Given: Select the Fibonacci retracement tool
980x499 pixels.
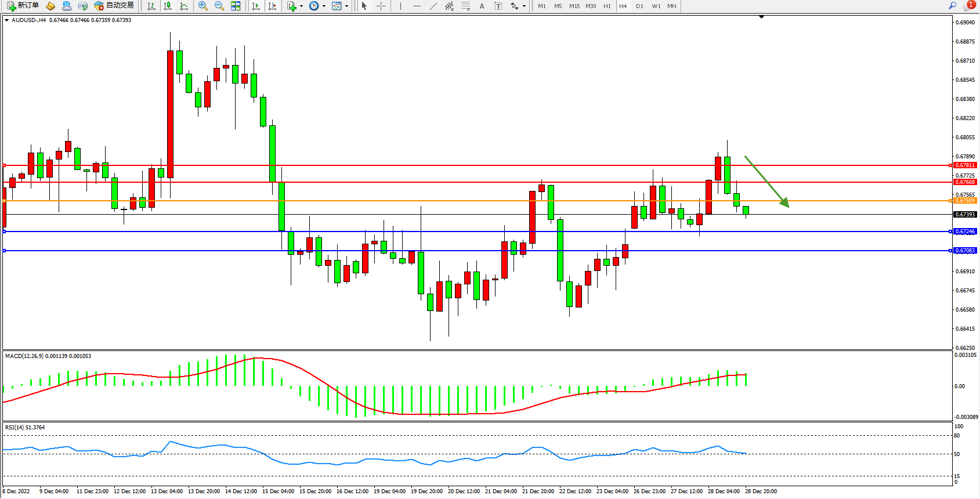Looking at the screenshot, I should [x=465, y=6].
